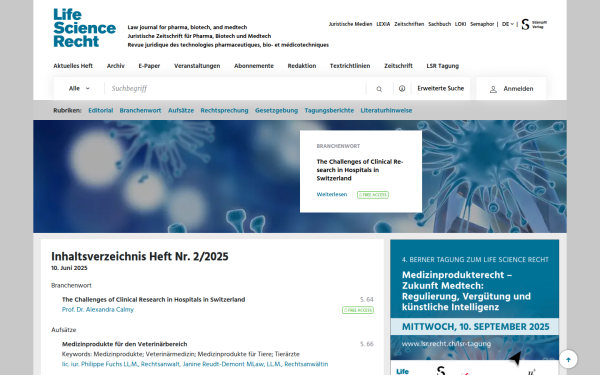Click the user icon beside Anmelden
Image resolution: width=600 pixels, height=375 pixels.
click(x=493, y=89)
